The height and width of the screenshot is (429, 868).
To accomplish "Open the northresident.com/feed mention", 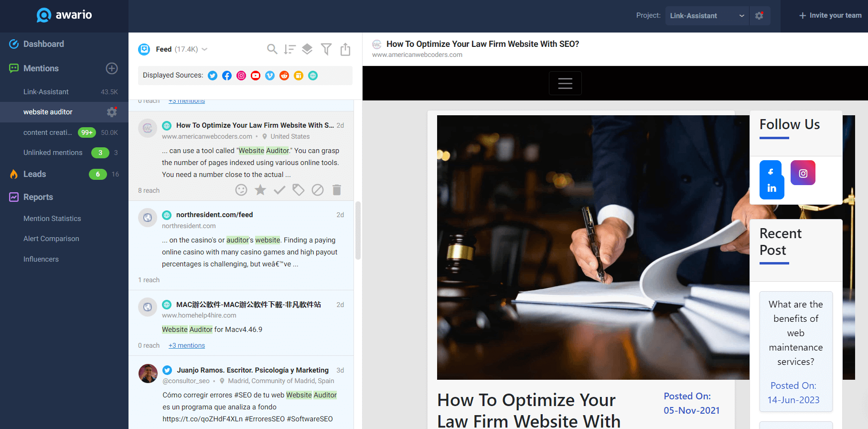I will (x=241, y=245).
